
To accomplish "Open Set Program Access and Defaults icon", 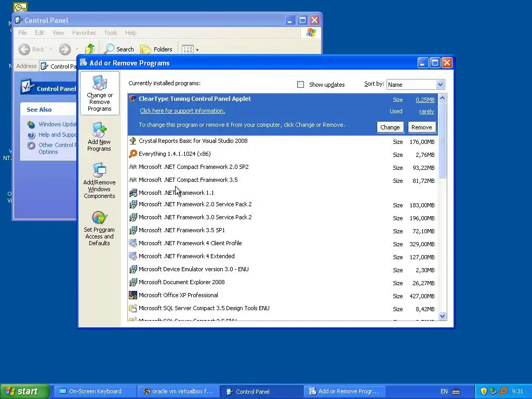I will (99, 218).
